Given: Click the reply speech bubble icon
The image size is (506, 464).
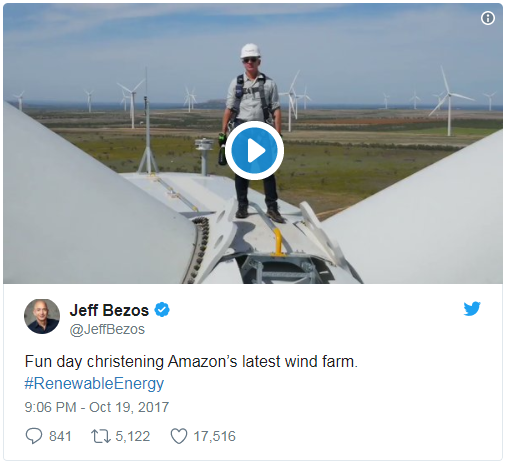Looking at the screenshot, I should pos(34,436).
